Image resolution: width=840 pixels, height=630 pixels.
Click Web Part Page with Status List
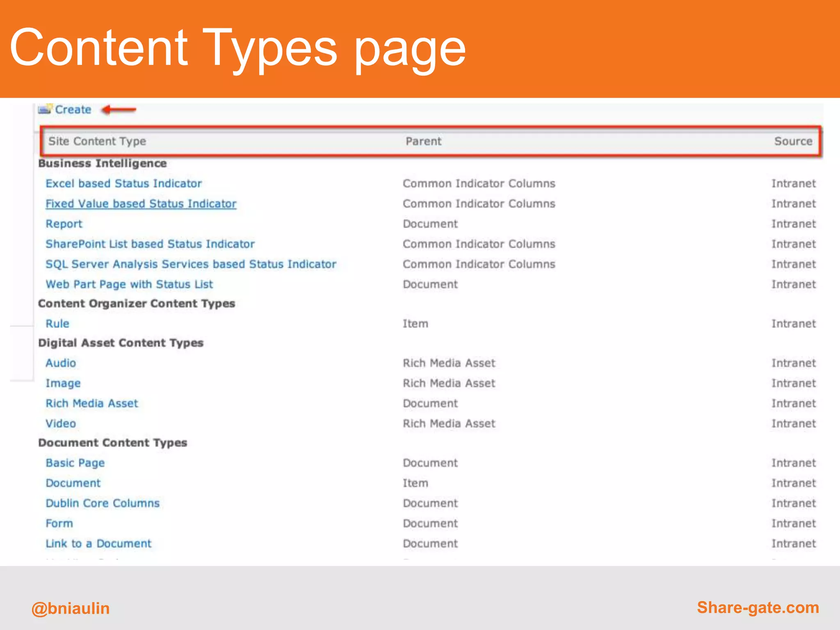(x=129, y=284)
